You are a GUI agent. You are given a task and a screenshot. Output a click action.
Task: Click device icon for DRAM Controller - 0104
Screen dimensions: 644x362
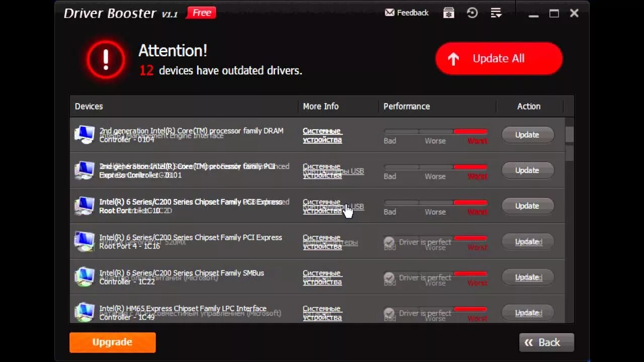(85, 135)
